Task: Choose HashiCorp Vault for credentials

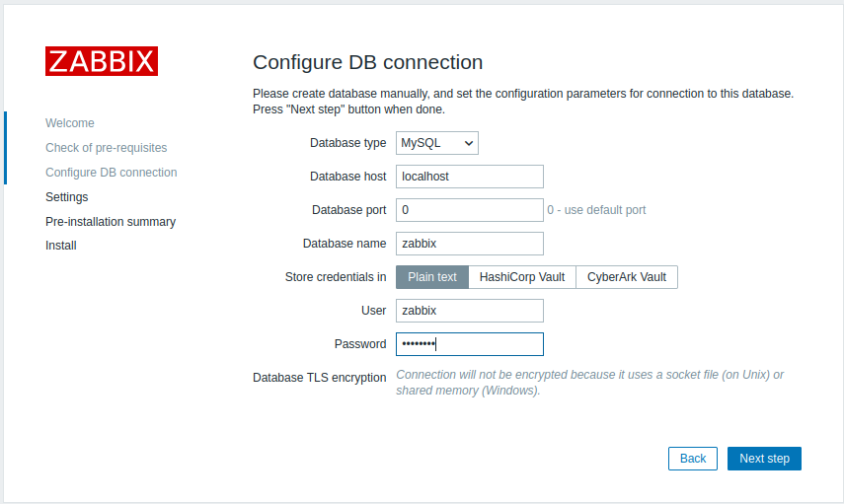Action: point(521,277)
